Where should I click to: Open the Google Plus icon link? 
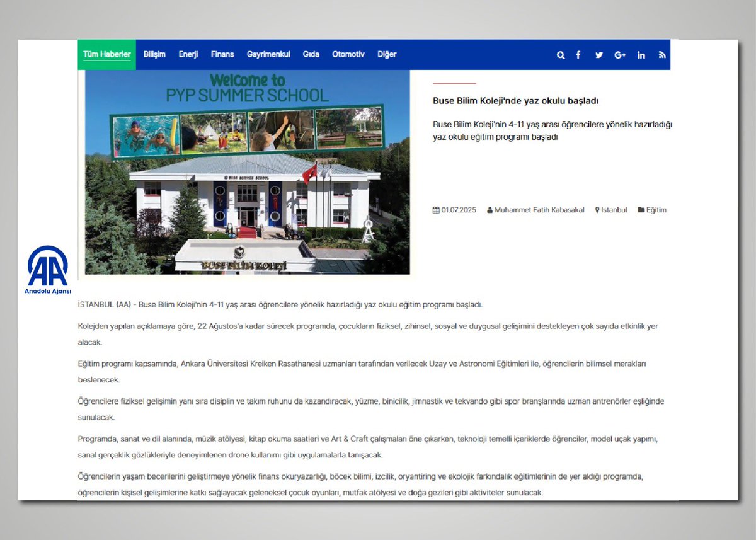pos(620,55)
